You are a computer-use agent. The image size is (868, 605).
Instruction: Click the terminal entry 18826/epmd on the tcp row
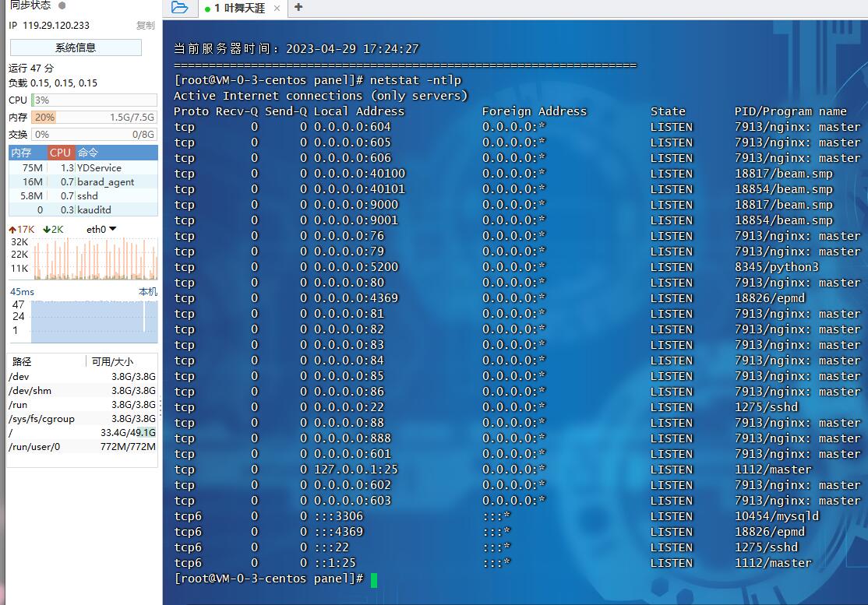point(770,298)
